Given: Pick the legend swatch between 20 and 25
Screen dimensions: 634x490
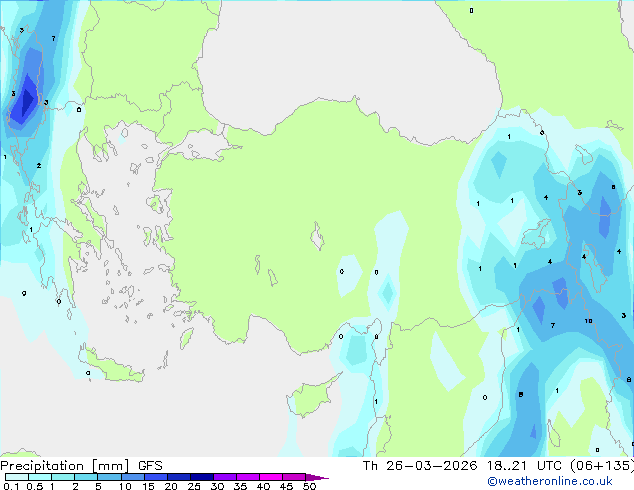Looking at the screenshot, I should point(178,477).
